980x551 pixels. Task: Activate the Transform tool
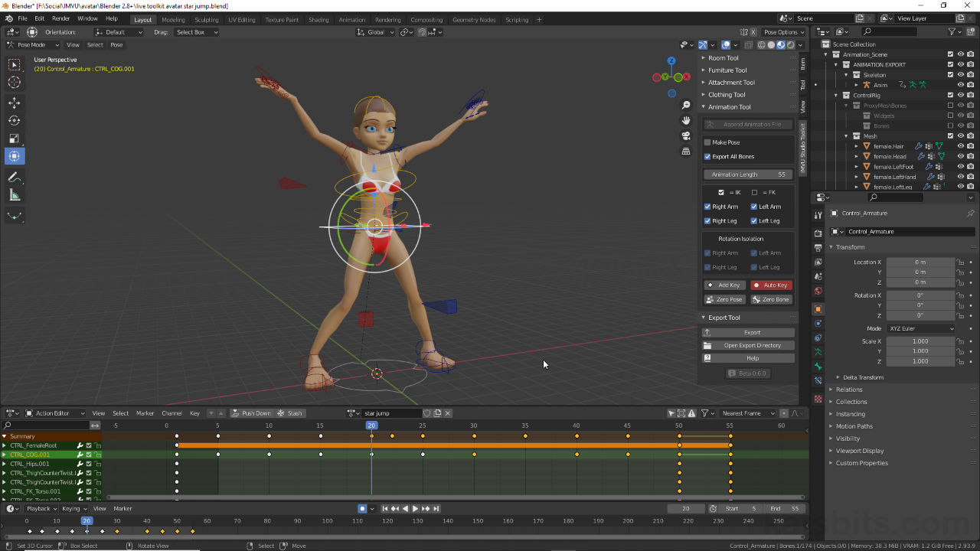coord(15,156)
